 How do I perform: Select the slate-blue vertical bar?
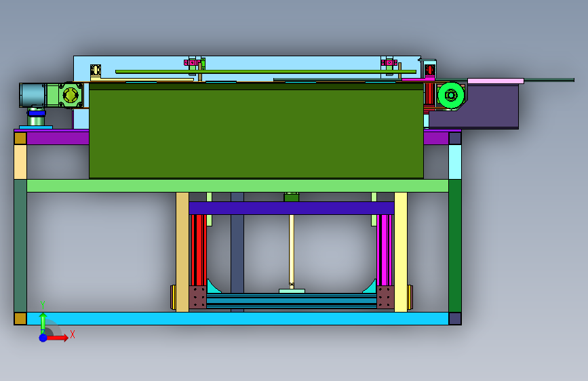(x=237, y=253)
